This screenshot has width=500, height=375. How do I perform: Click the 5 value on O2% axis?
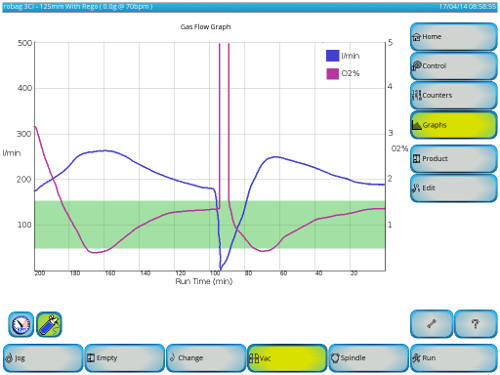[390, 43]
